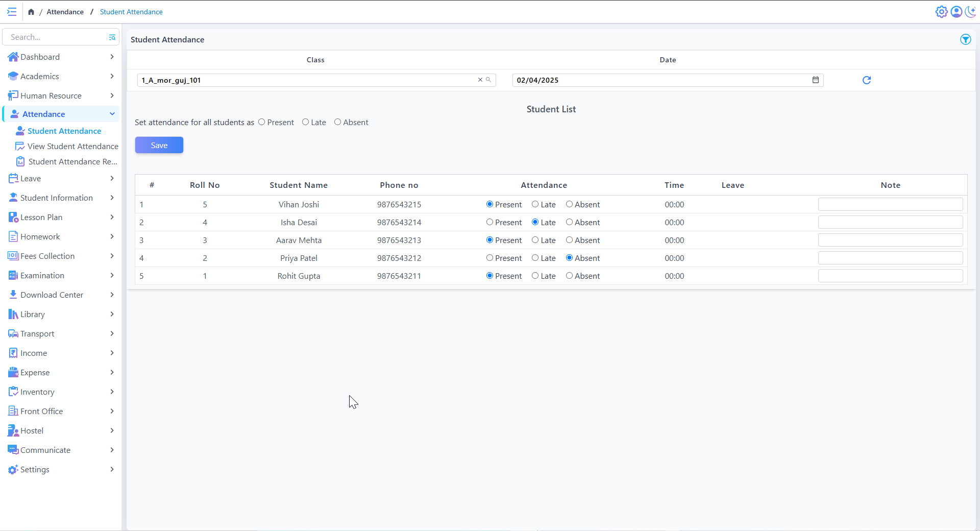Expand the Examination menu chevron

pos(112,275)
